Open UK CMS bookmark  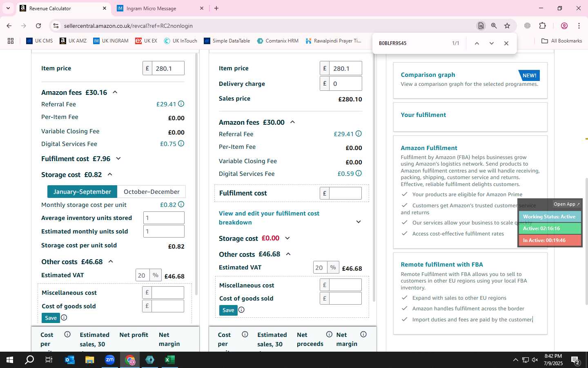[x=40, y=41]
